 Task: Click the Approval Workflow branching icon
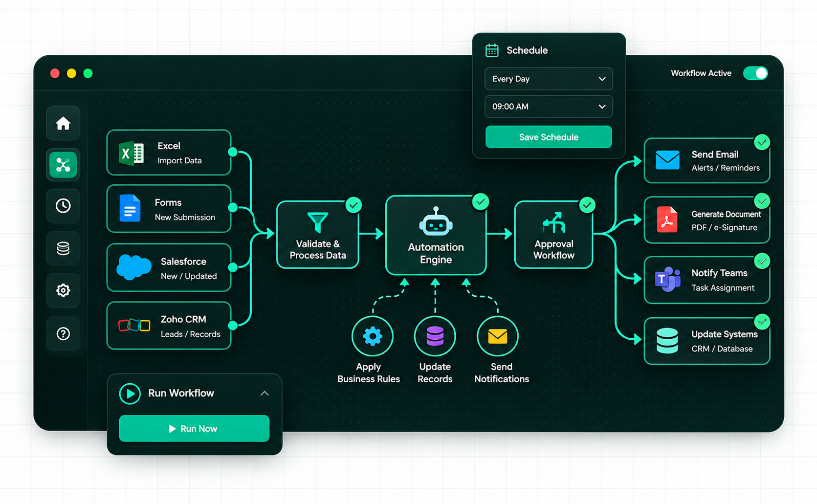tap(554, 223)
